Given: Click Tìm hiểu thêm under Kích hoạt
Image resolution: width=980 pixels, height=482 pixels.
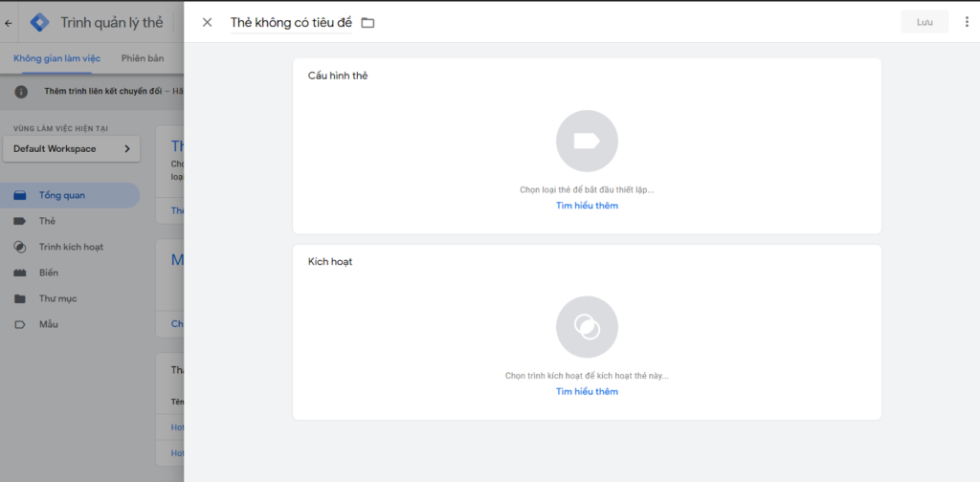Looking at the screenshot, I should pos(587,391).
